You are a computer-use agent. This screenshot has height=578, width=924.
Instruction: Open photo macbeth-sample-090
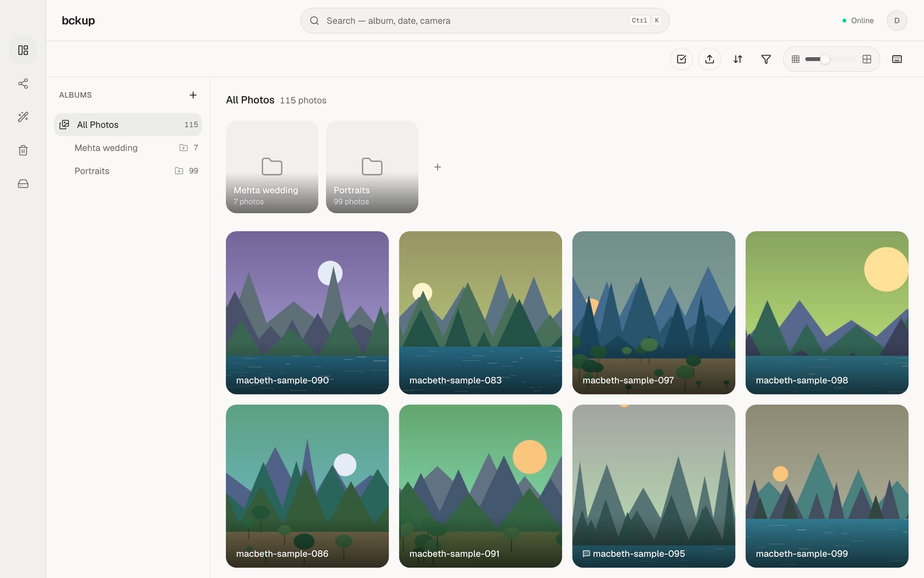tap(307, 313)
